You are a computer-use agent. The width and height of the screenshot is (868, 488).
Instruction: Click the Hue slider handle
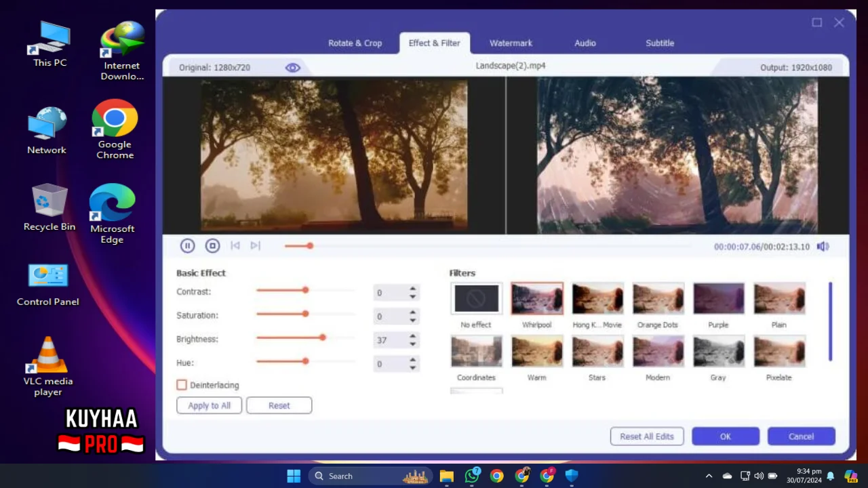pyautogui.click(x=306, y=361)
